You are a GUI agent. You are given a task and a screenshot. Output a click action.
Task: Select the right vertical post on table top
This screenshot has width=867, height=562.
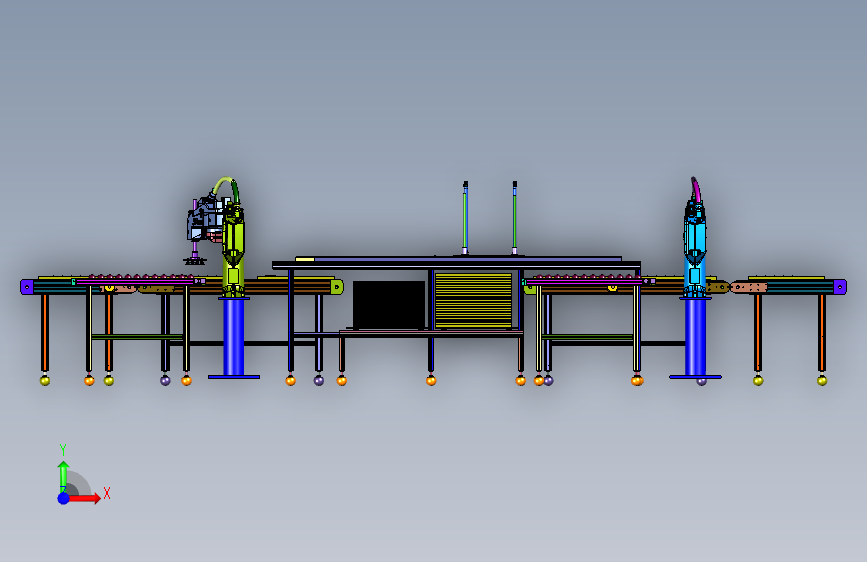click(x=515, y=218)
